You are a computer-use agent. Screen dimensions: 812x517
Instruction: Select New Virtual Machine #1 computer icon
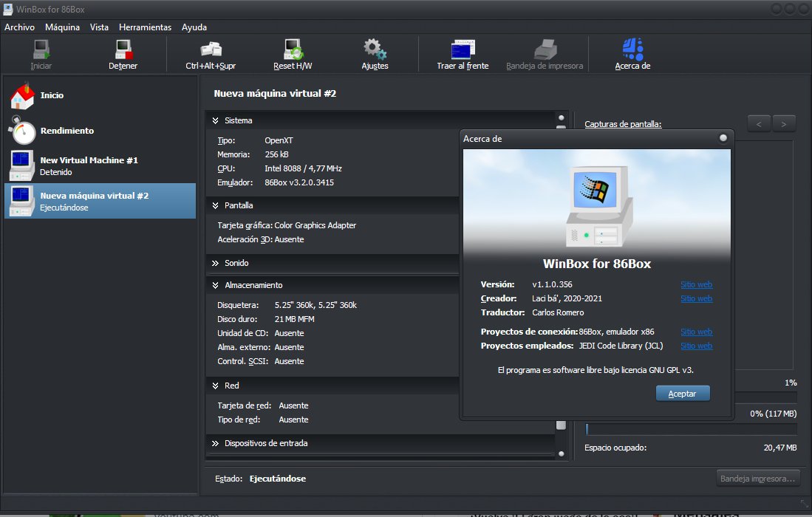click(x=21, y=165)
